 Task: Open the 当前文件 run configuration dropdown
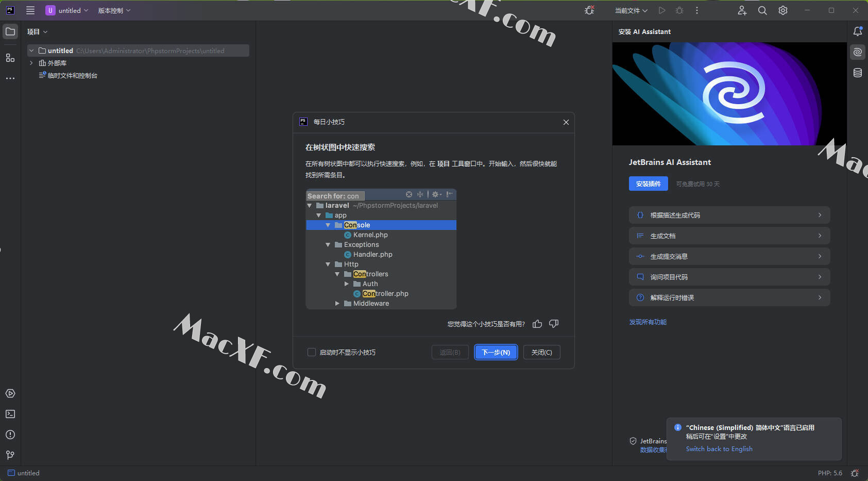[631, 10]
